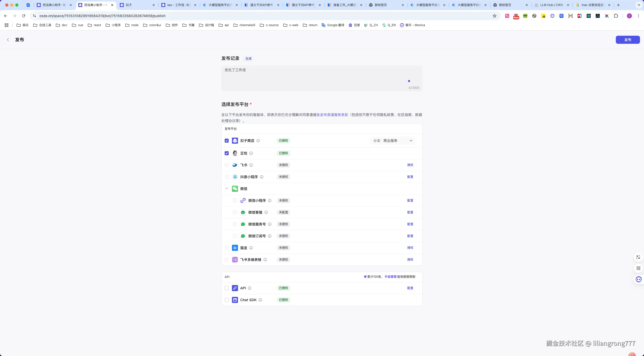Open the tab list dropdown arrow
The width and height of the screenshot is (644, 356).
639,5
